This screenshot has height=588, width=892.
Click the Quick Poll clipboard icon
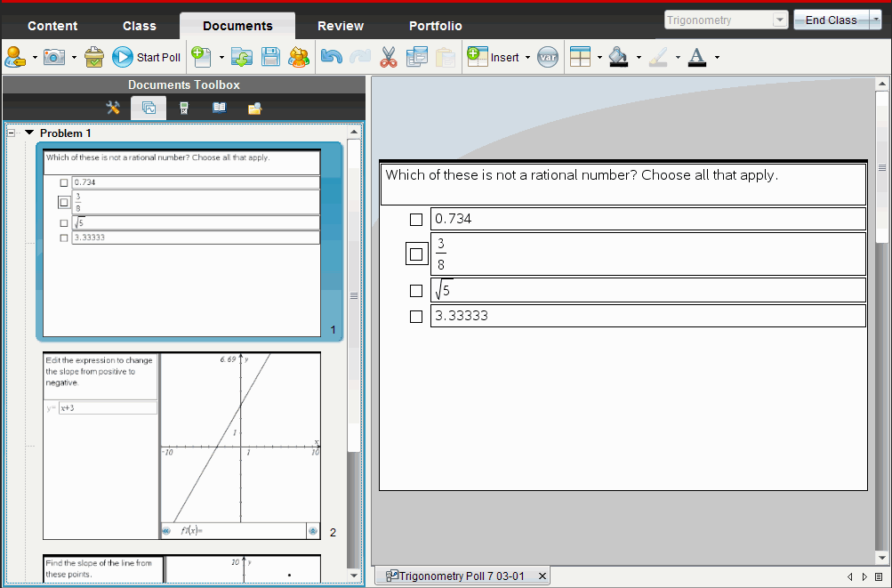pos(94,57)
